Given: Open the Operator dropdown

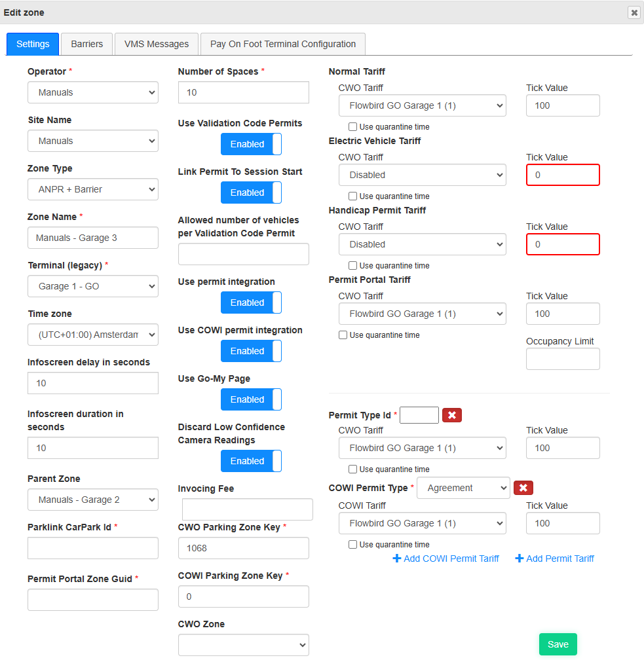Looking at the screenshot, I should [x=93, y=92].
